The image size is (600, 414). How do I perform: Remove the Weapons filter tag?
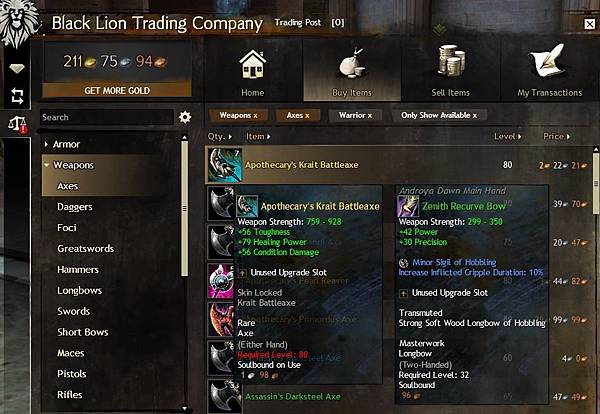pyautogui.click(x=238, y=115)
